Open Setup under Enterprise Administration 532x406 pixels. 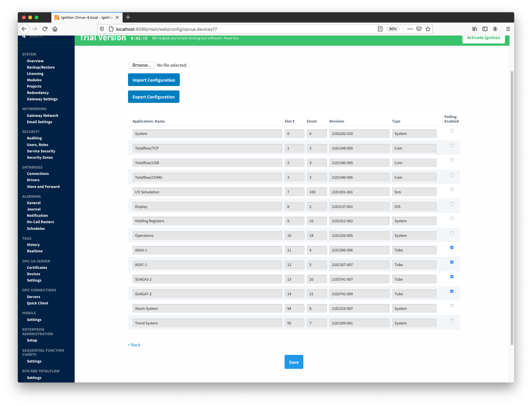click(32, 340)
